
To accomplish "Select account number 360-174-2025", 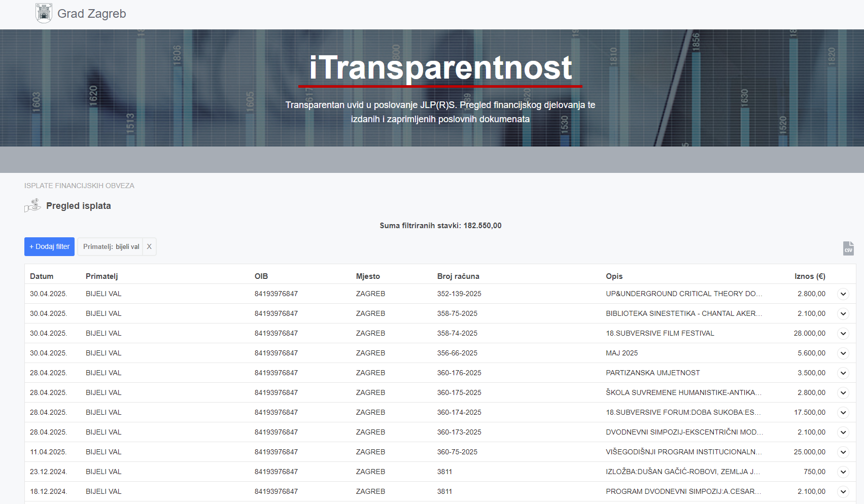I will coord(459,412).
